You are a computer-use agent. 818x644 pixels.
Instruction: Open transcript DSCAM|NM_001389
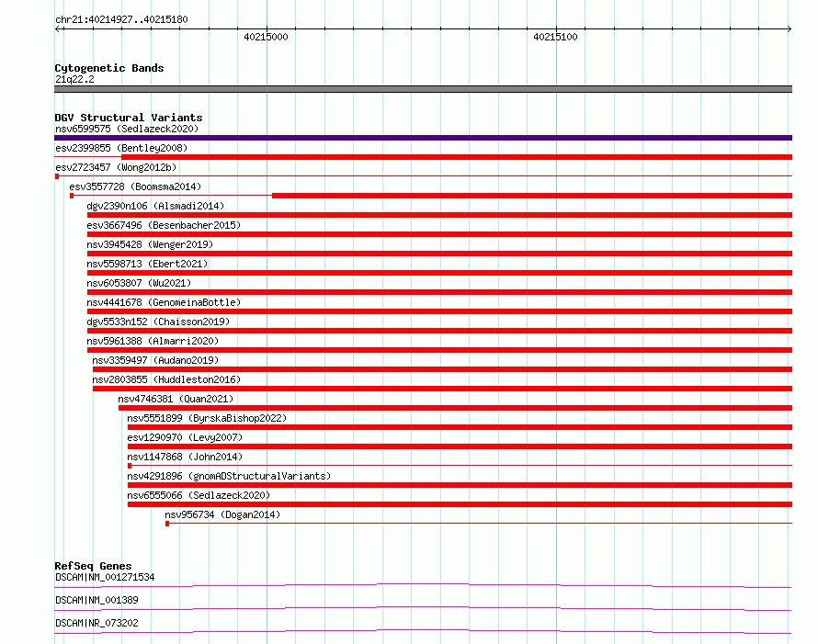point(97,600)
